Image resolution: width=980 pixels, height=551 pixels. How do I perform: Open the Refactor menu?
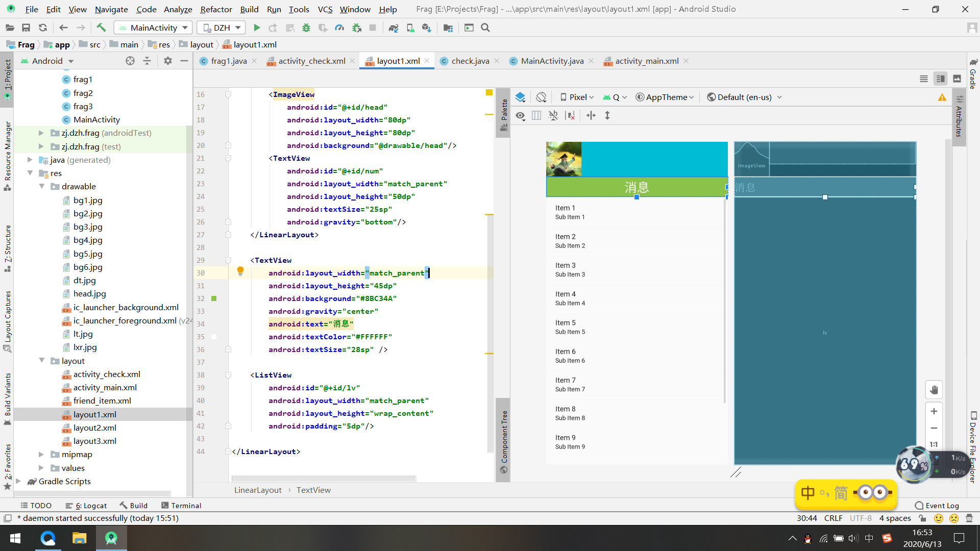pyautogui.click(x=216, y=9)
